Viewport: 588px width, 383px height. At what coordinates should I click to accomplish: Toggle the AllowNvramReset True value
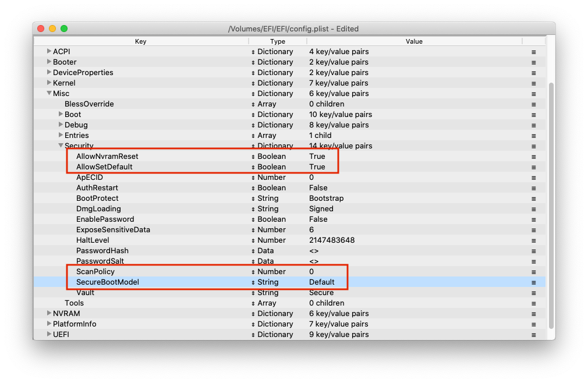(317, 157)
